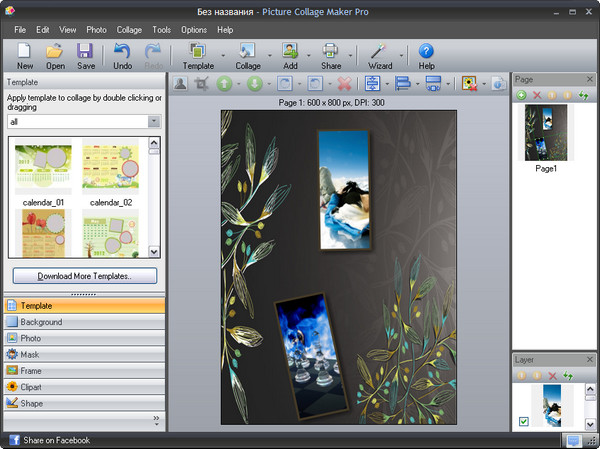Open the Tools menu
600x449 pixels.
pyautogui.click(x=161, y=30)
